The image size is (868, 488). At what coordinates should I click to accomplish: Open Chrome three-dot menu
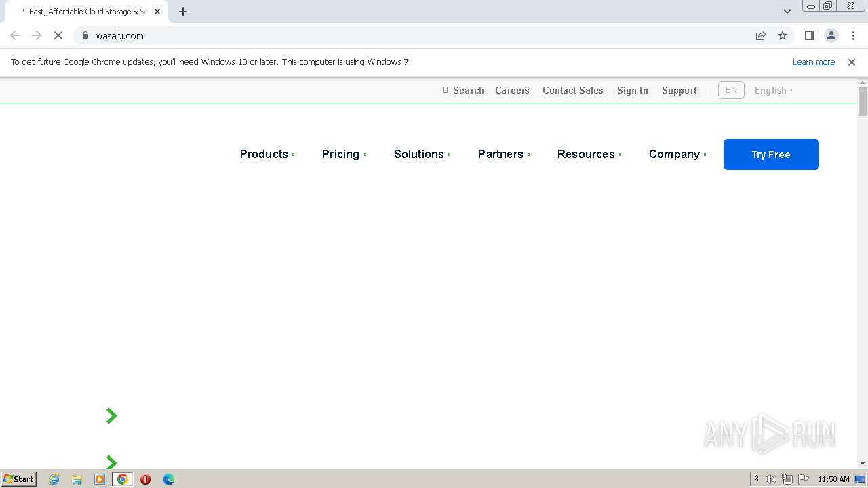853,35
